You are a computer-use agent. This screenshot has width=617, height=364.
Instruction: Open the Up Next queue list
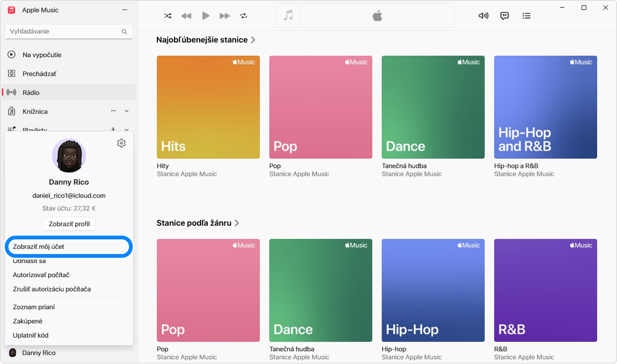click(x=526, y=16)
